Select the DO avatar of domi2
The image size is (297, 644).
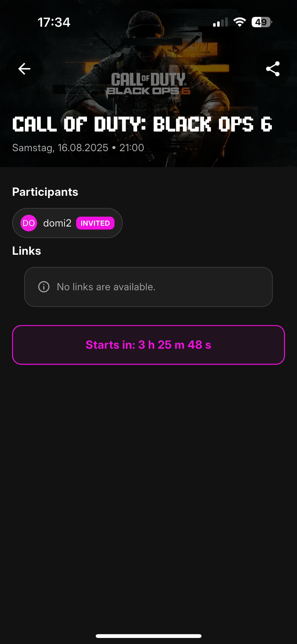coord(28,223)
